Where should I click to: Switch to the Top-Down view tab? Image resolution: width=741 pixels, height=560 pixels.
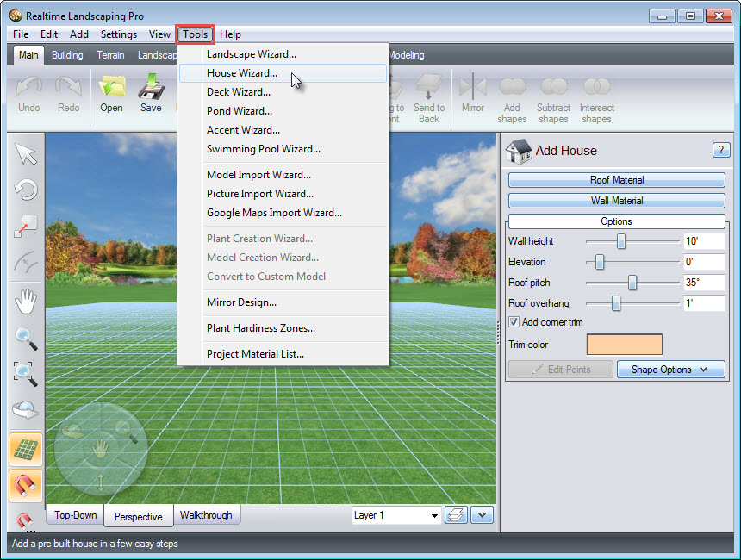[76, 515]
